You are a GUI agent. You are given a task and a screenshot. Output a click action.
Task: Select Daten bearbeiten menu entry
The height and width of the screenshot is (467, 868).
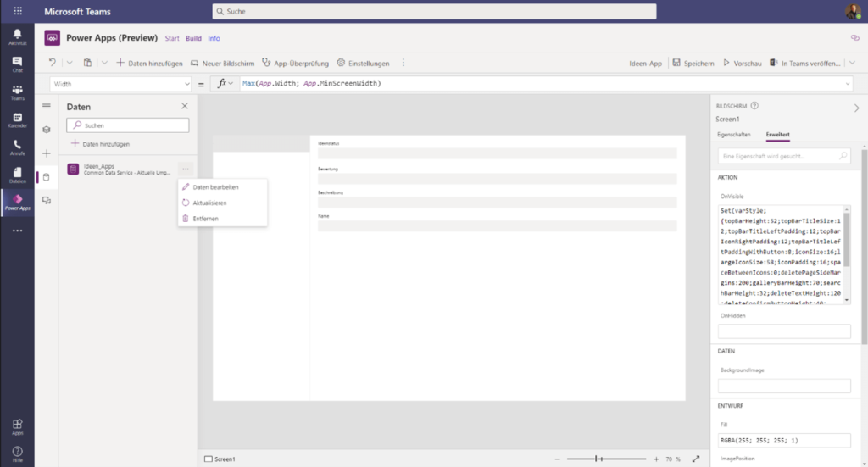click(x=223, y=187)
